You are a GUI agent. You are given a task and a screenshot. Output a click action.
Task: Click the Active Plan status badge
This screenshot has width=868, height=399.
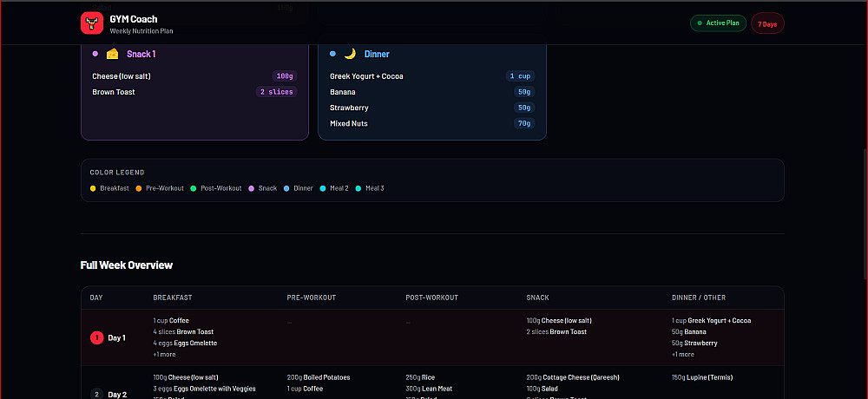pyautogui.click(x=718, y=23)
